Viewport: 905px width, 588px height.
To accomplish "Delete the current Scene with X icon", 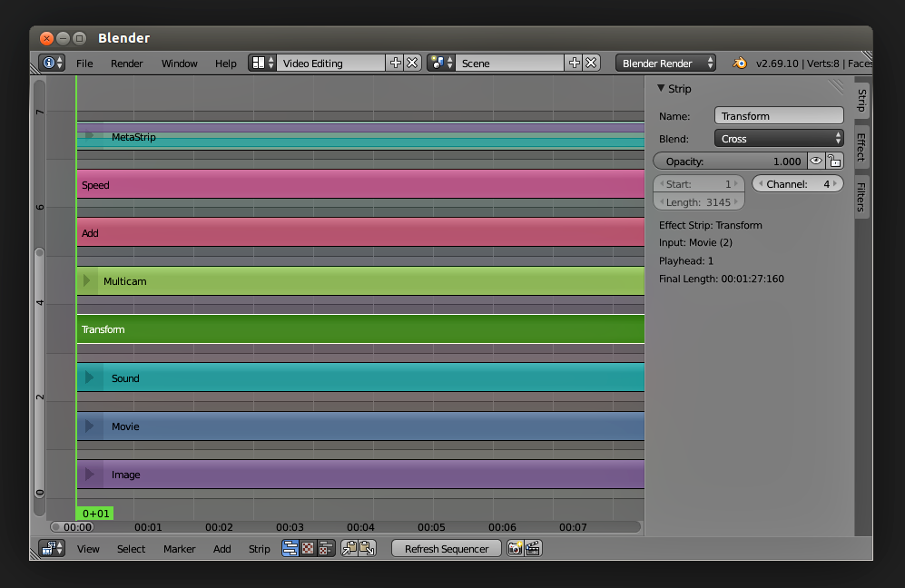I will tap(591, 63).
